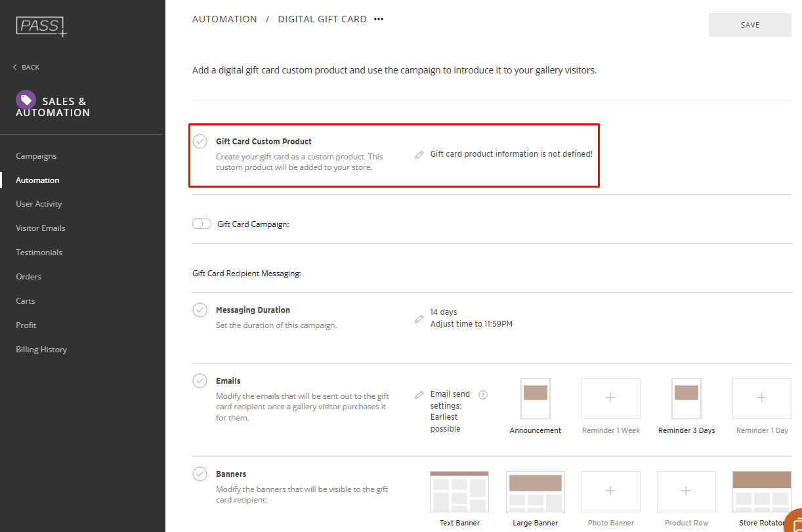Open Campaigns in the sidebar
This screenshot has width=802, height=532.
(36, 156)
